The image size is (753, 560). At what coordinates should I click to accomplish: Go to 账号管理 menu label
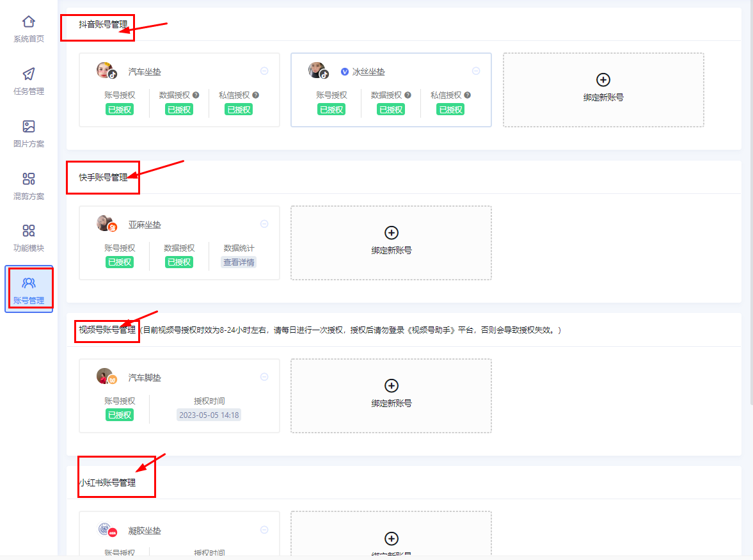tap(29, 300)
